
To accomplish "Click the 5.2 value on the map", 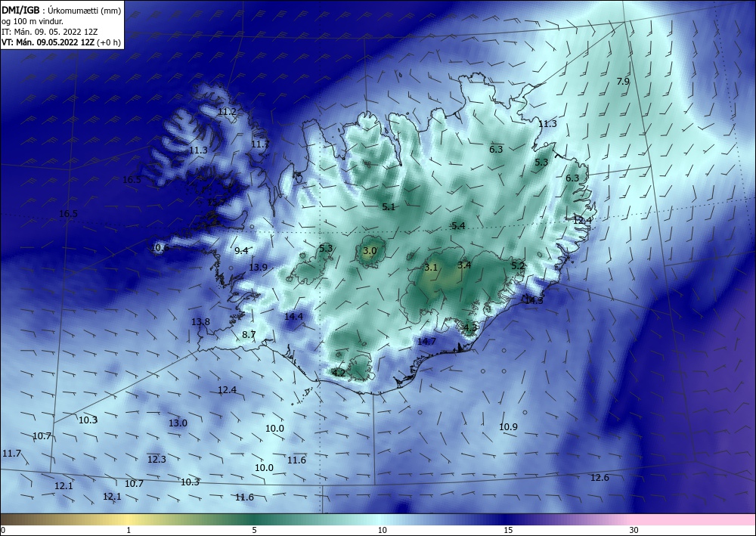I will pyautogui.click(x=517, y=265).
